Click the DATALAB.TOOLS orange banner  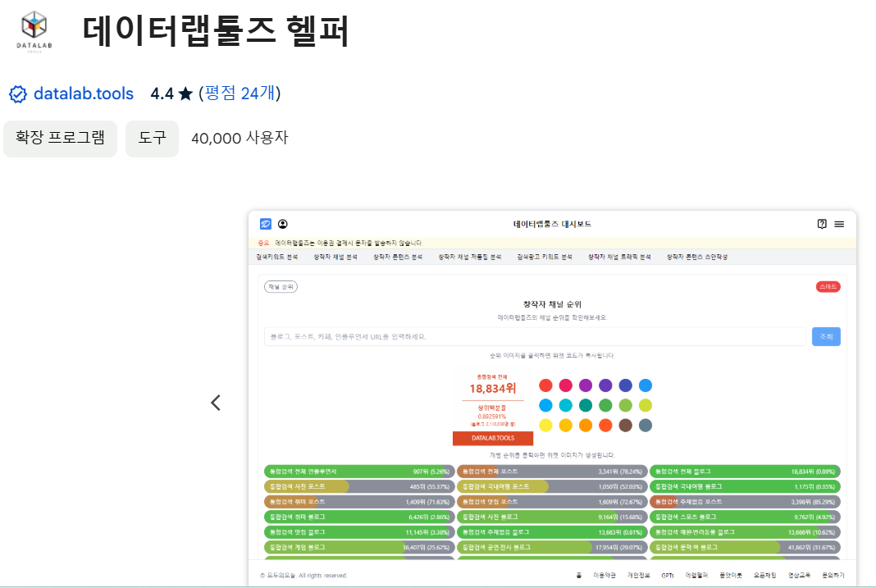pos(493,439)
